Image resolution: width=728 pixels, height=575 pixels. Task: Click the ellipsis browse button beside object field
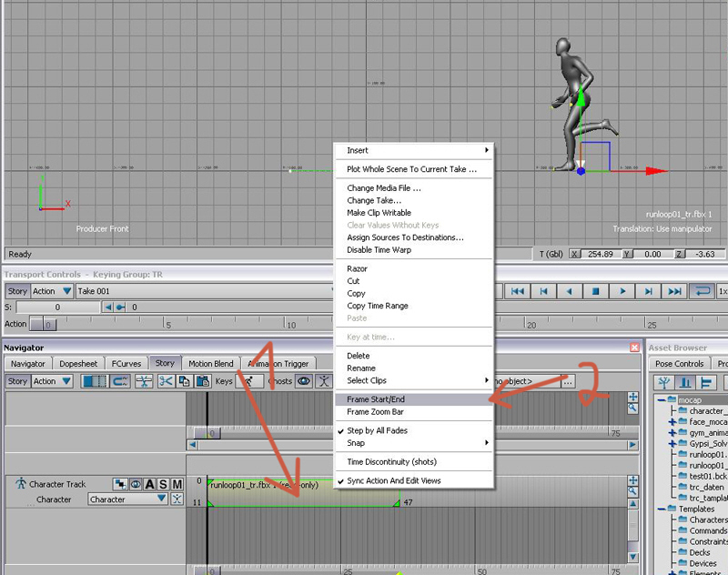(569, 381)
